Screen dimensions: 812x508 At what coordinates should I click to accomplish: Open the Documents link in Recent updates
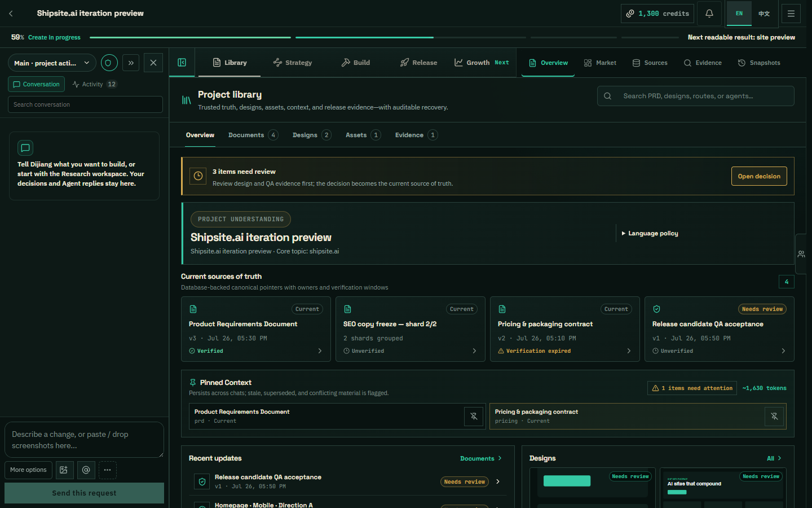coord(481,458)
